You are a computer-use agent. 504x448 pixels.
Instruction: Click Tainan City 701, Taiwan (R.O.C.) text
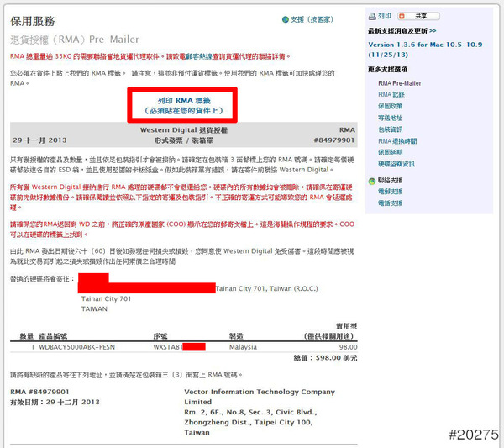pyautogui.click(x=267, y=288)
